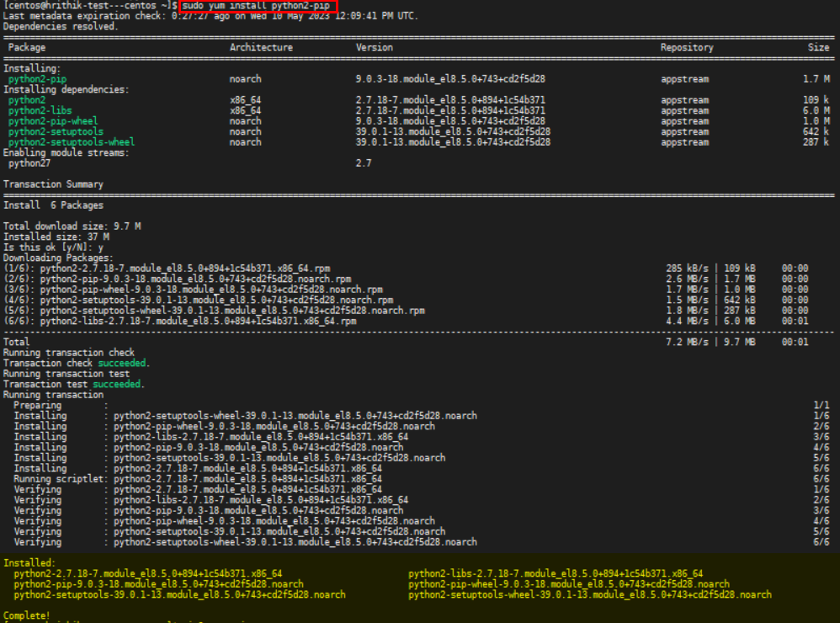This screenshot has width=840, height=623.
Task: Click 'x86_64' architecture in the python2 table row
Action: tap(246, 100)
